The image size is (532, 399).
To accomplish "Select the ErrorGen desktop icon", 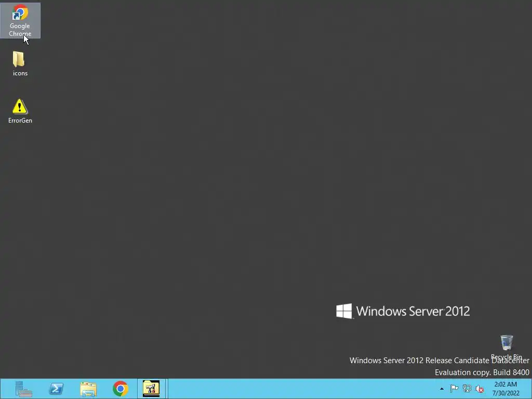I will coord(20,111).
